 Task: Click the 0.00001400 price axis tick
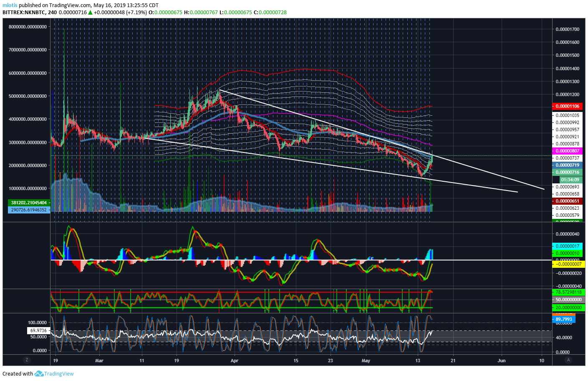(567, 69)
